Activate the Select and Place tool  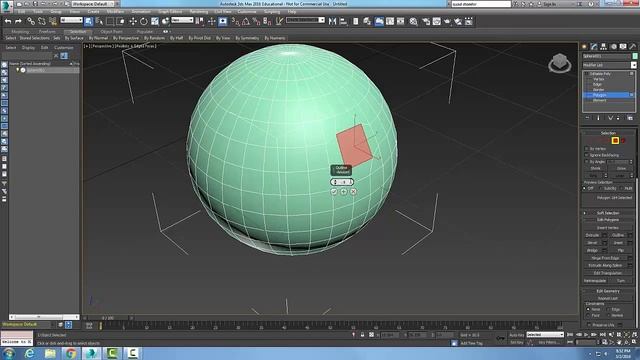click(165, 21)
